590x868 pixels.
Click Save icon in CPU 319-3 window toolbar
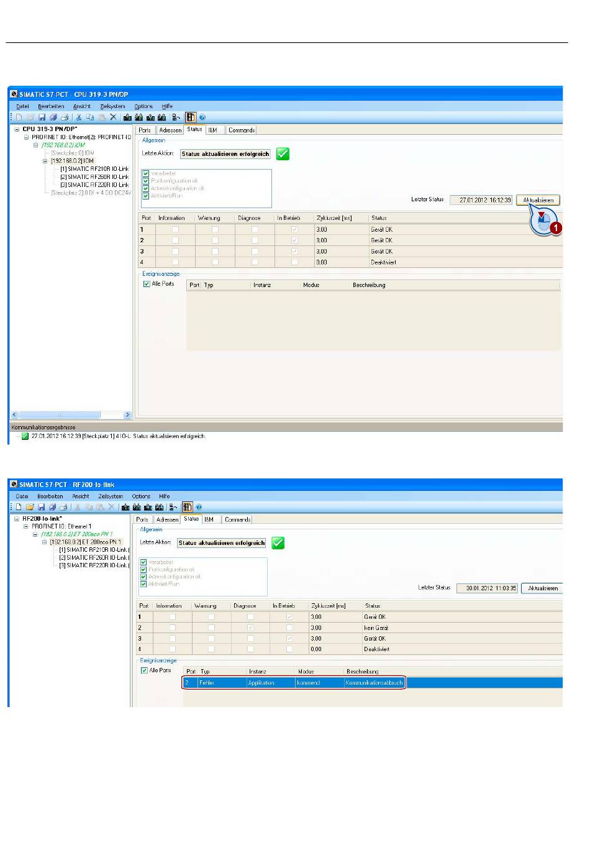tap(42, 117)
